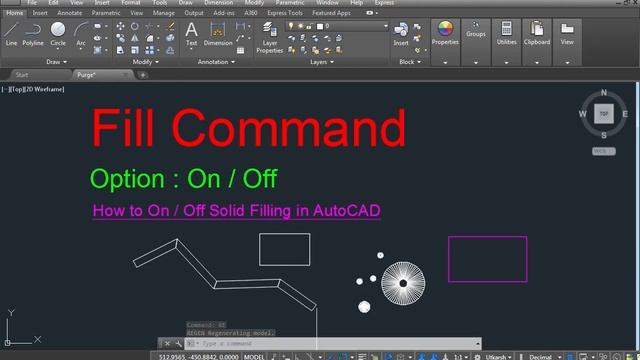
Task: Close the command line with X
Action: pos(167,344)
